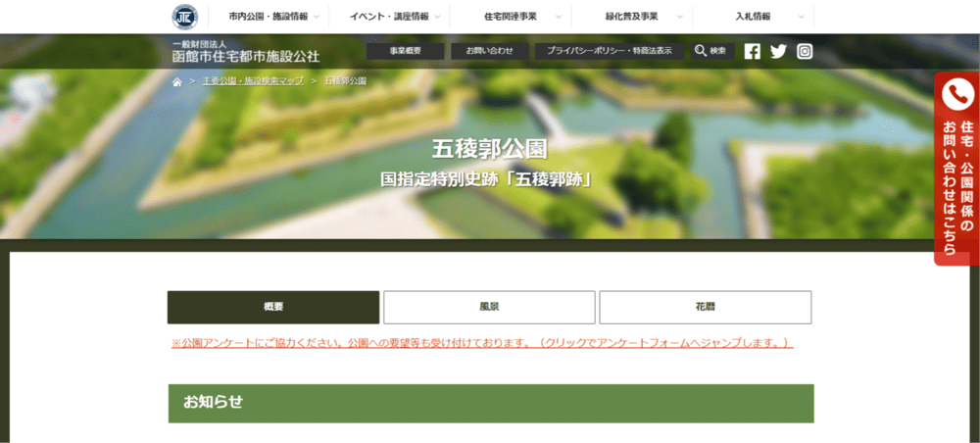Click 函館市住宅都市施設公社 site title
Image resolution: width=980 pixels, height=443 pixels.
[246, 56]
